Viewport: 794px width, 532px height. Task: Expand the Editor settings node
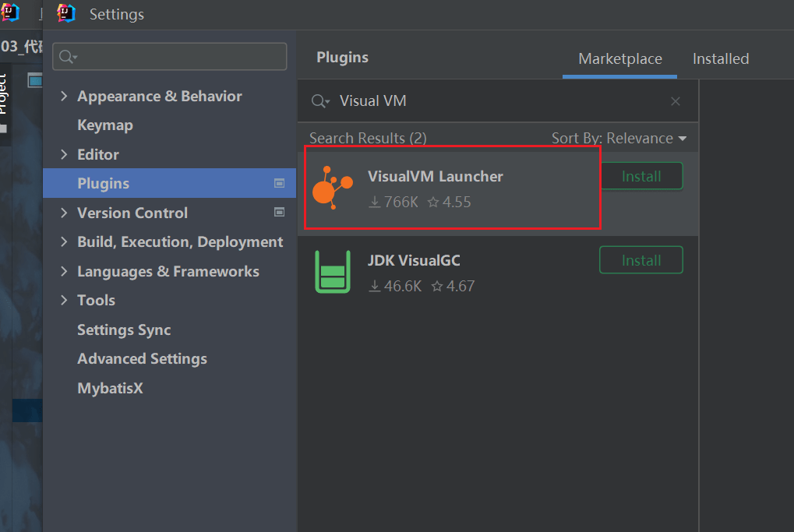pos(64,154)
